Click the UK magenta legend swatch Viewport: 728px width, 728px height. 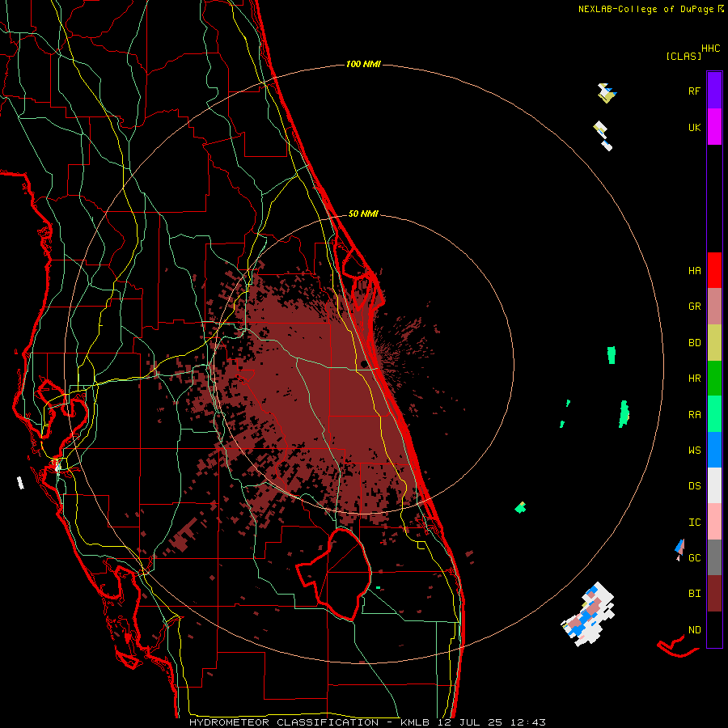(714, 127)
